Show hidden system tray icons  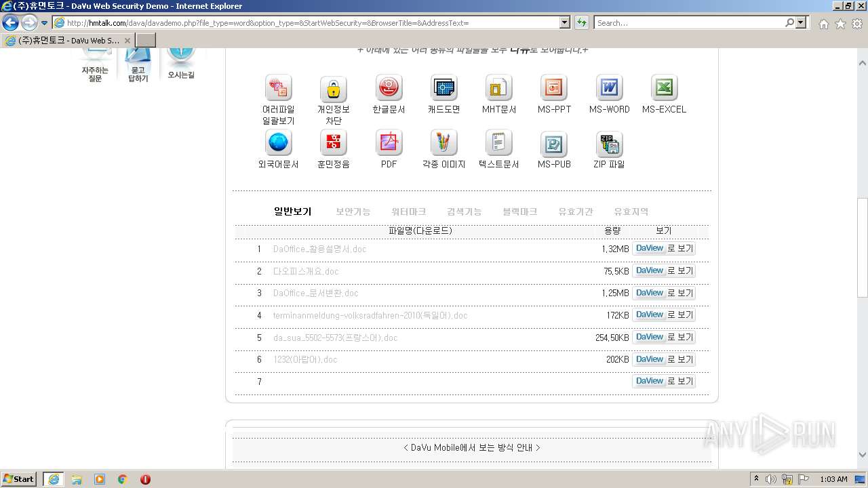pyautogui.click(x=756, y=479)
